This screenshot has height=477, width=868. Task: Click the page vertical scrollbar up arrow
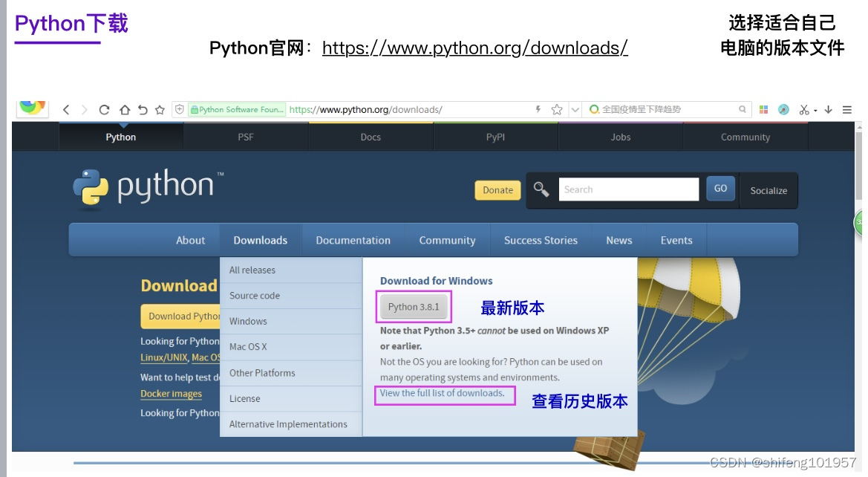[858, 127]
